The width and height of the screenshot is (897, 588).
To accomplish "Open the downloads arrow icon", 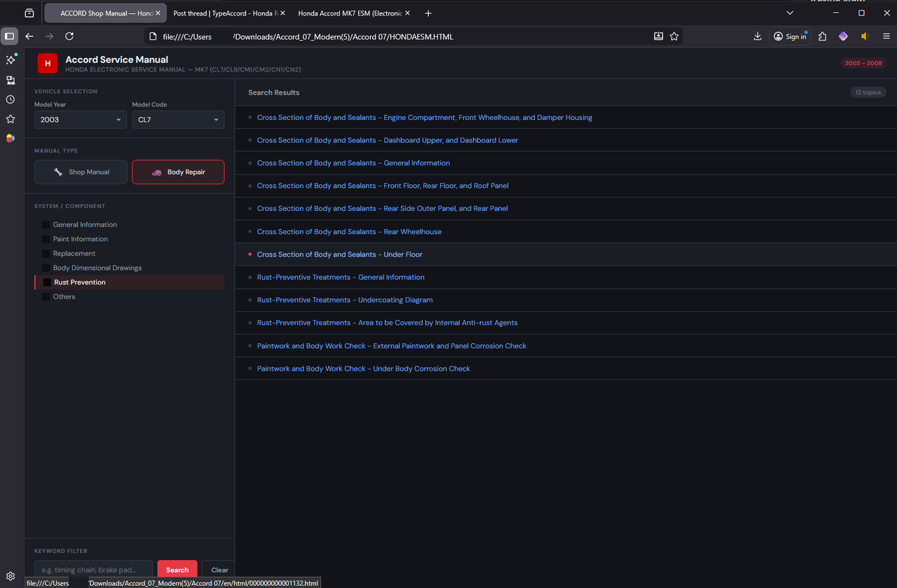I will coord(758,36).
